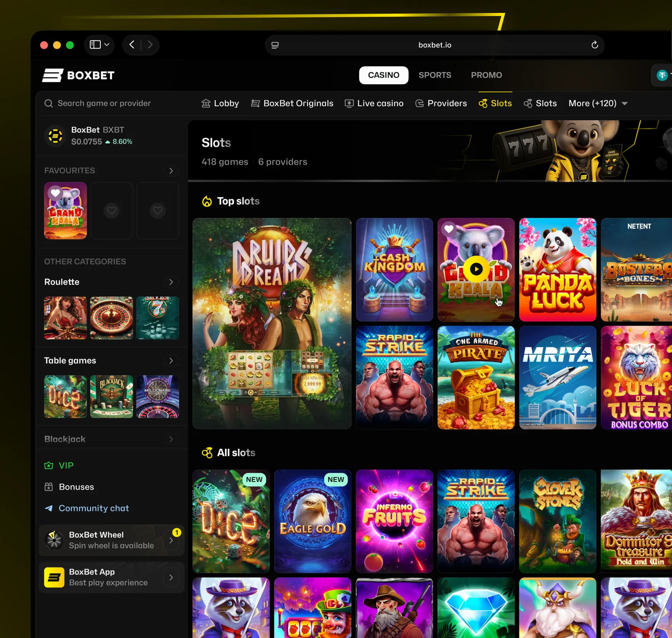The height and width of the screenshot is (638, 672).
Task: Click the second empty favourite heart slot
Action: (x=111, y=211)
